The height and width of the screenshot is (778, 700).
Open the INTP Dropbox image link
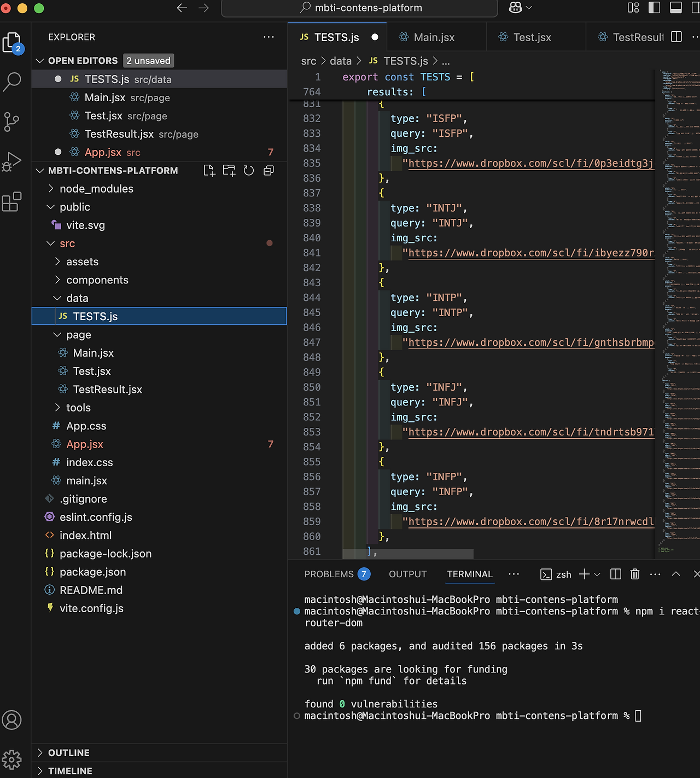coord(531,342)
